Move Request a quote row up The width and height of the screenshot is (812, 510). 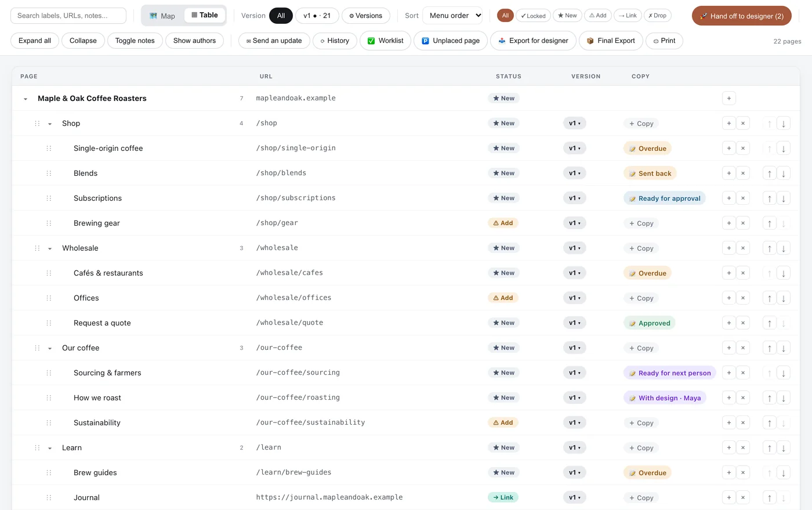point(770,323)
